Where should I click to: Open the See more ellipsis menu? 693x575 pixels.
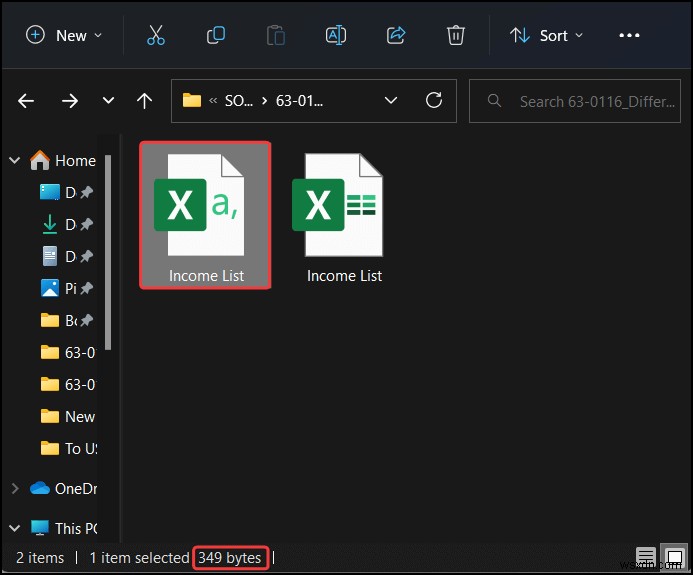point(629,35)
